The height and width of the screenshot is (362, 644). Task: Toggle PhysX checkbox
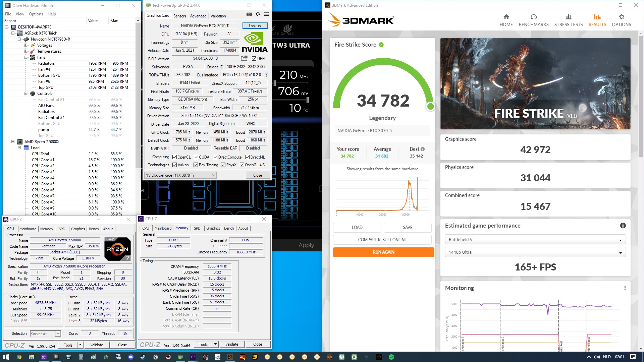(223, 165)
